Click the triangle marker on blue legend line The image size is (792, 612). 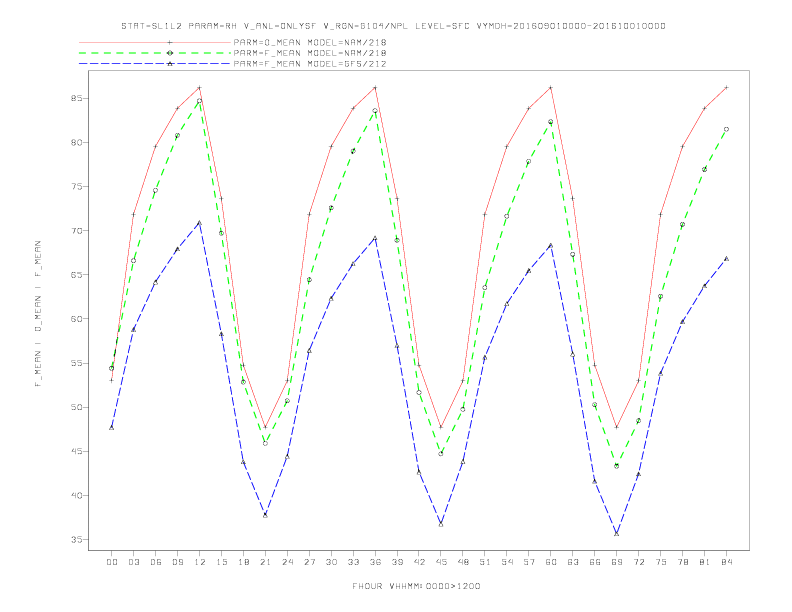coord(170,64)
